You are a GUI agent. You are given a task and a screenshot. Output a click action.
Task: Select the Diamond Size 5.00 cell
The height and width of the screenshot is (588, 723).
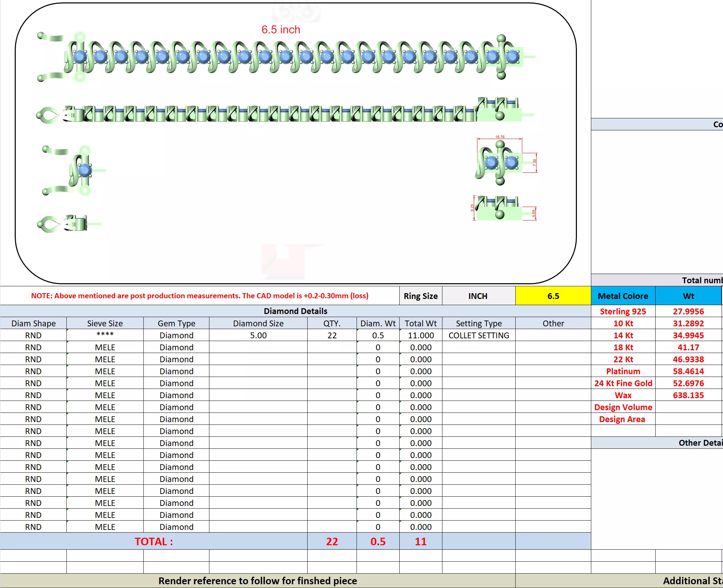point(258,335)
